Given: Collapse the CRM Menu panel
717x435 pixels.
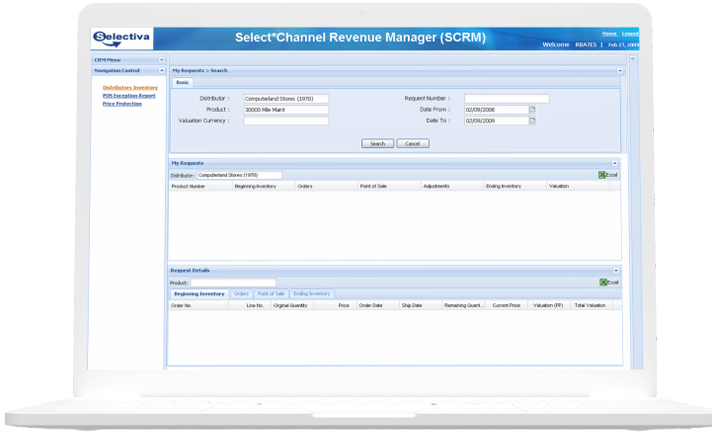Looking at the screenshot, I should pyautogui.click(x=162, y=60).
